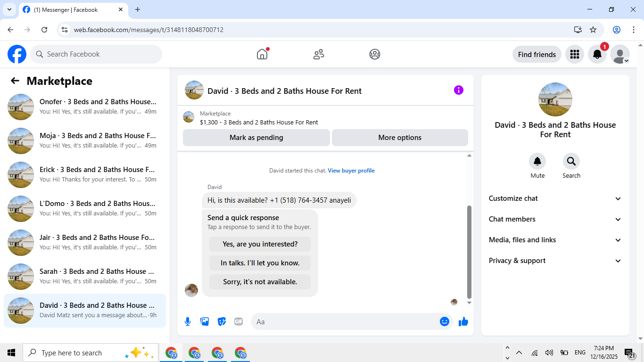Click the house thumbnail in the chat header
Image resolution: width=644 pixels, height=362 pixels.
194,90
